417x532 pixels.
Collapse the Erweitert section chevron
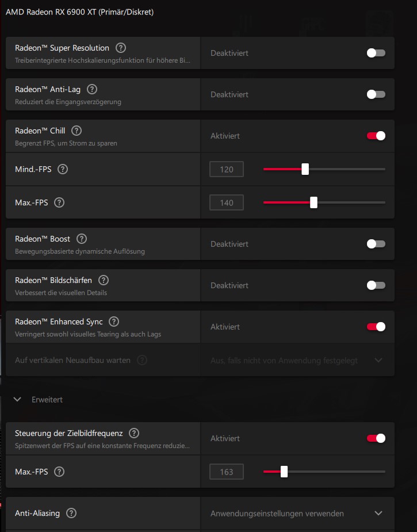coord(17,399)
